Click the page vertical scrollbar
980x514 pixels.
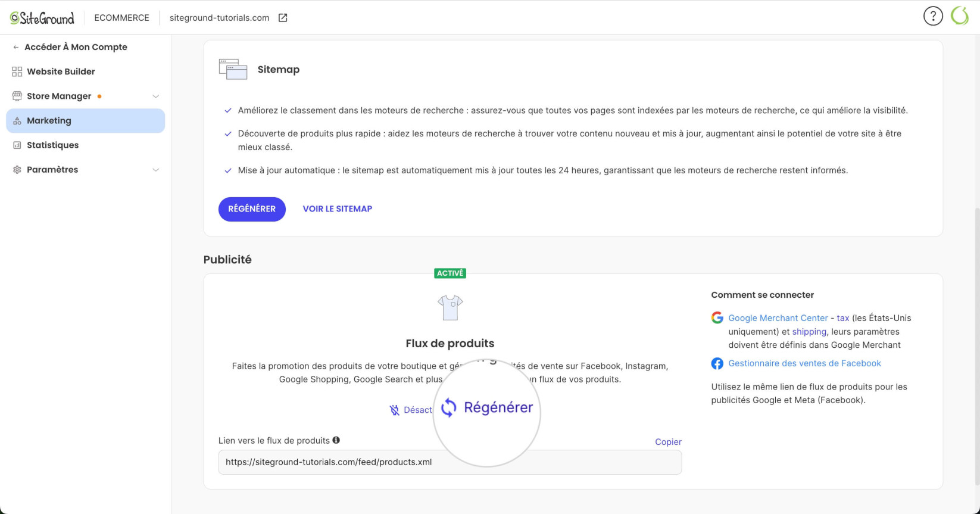coord(977,345)
